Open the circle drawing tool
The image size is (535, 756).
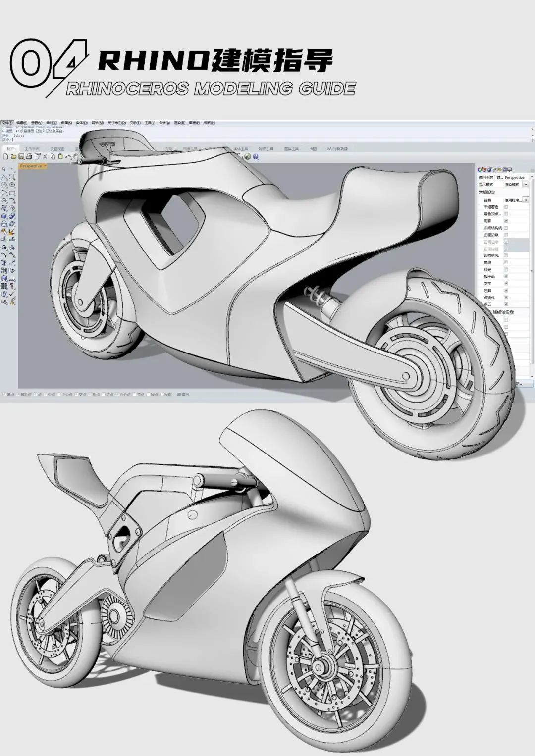click(x=3, y=184)
